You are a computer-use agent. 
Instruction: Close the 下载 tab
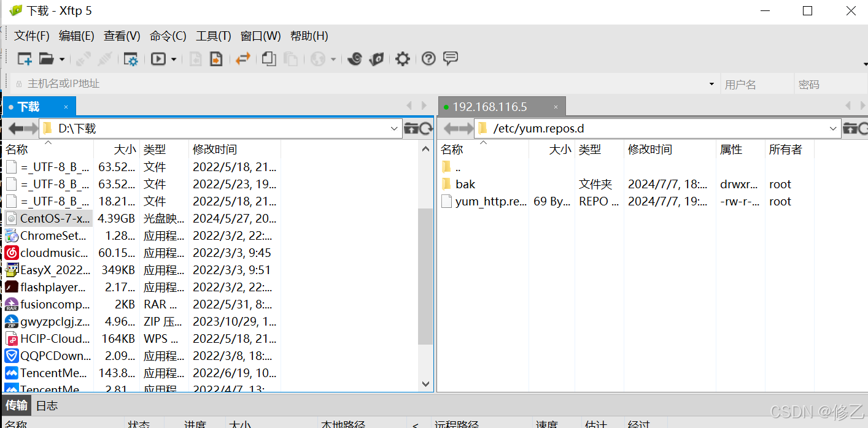pyautogui.click(x=66, y=107)
